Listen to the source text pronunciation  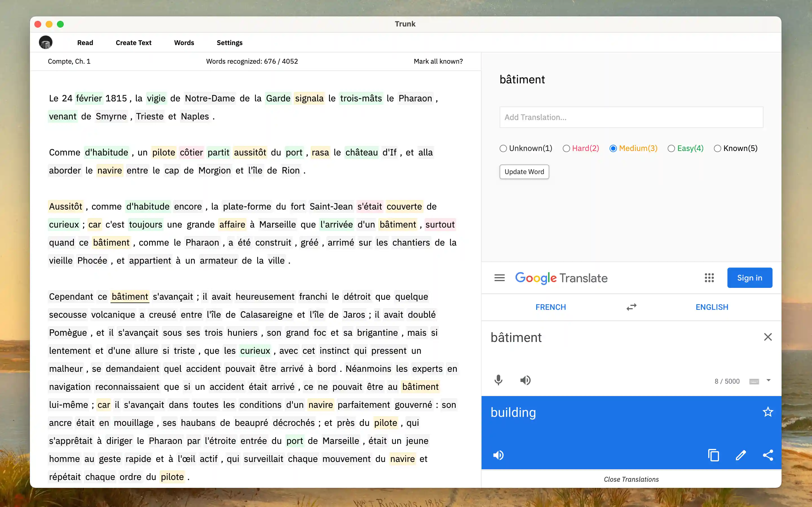[525, 380]
